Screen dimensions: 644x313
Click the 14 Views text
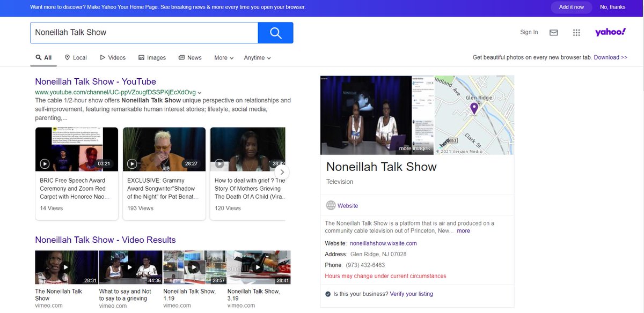pyautogui.click(x=52, y=208)
